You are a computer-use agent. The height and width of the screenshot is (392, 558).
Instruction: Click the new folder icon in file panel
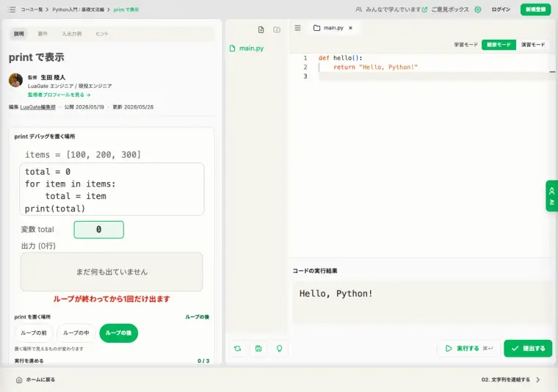point(277,29)
